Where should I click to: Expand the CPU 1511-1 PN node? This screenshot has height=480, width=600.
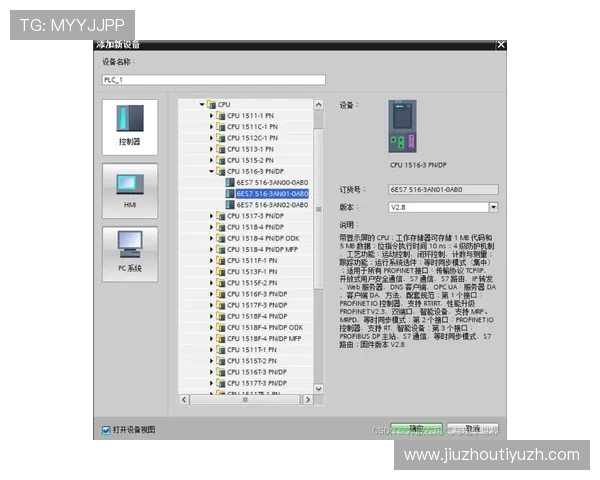[x=211, y=115]
